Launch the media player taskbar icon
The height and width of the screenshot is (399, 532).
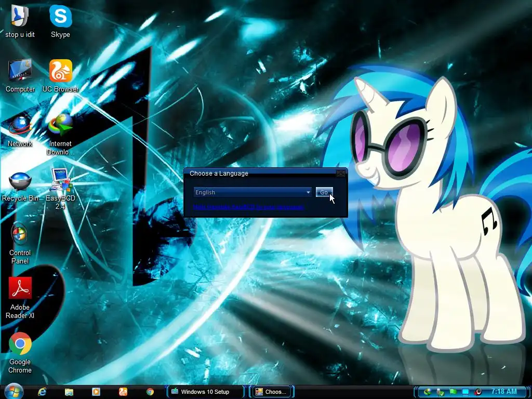pos(96,392)
